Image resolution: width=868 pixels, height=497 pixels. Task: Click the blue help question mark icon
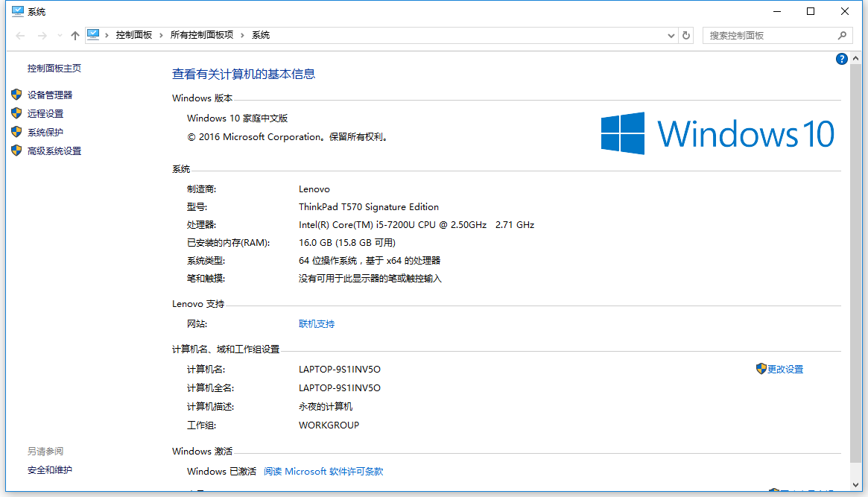(841, 58)
